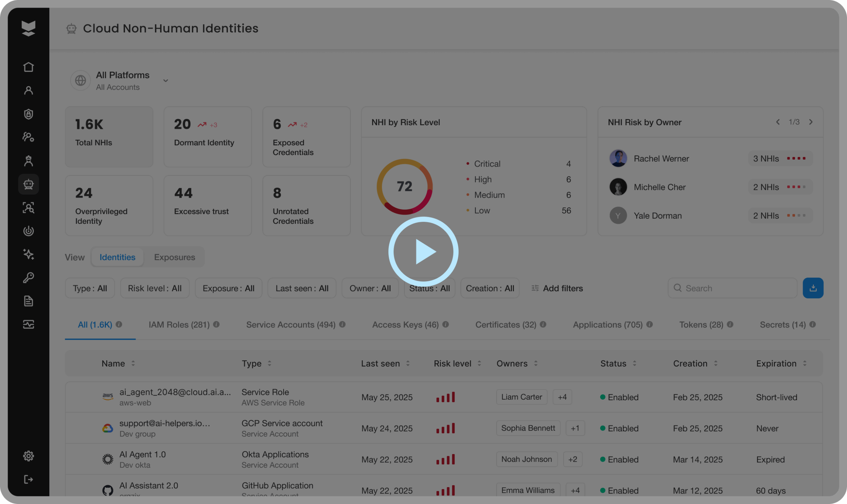Switch to IAM Roles tab
Image resolution: width=847 pixels, height=504 pixels.
coord(179,325)
